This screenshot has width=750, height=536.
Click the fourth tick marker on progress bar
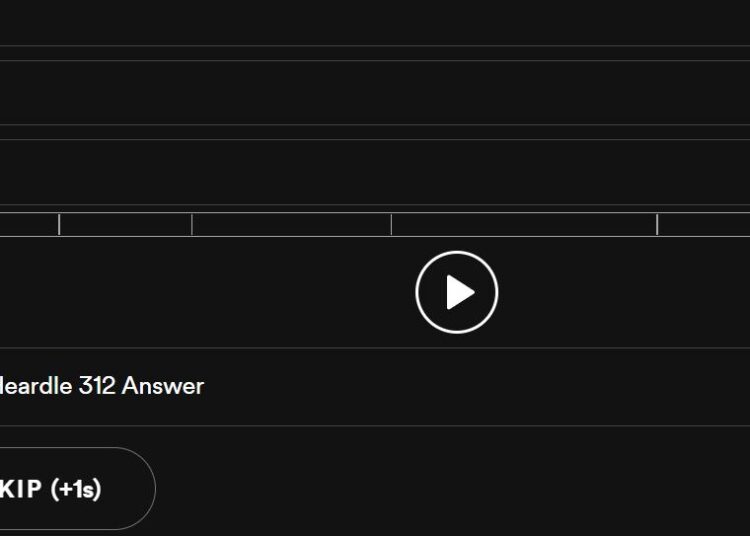(x=657, y=224)
